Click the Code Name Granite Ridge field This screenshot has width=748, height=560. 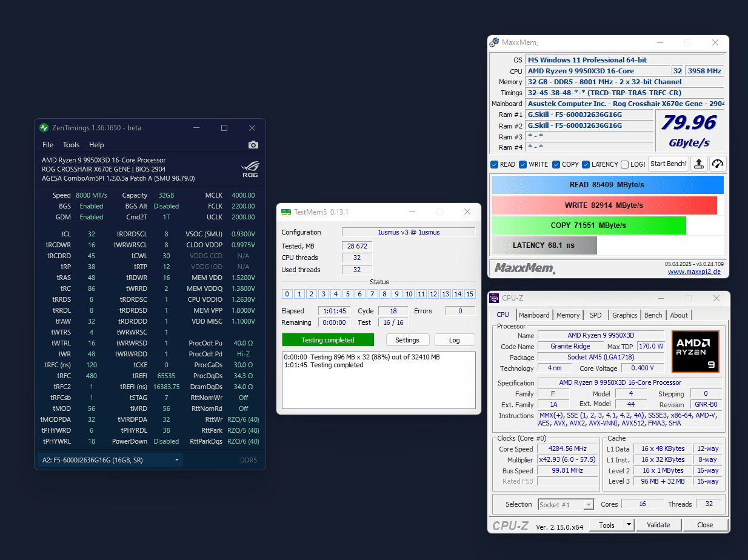coord(570,347)
